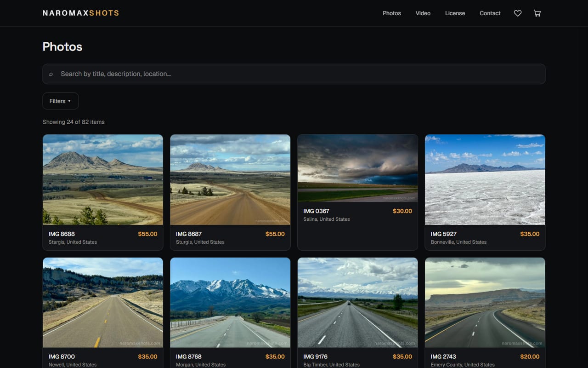Open the wishlist heart icon

click(x=518, y=13)
